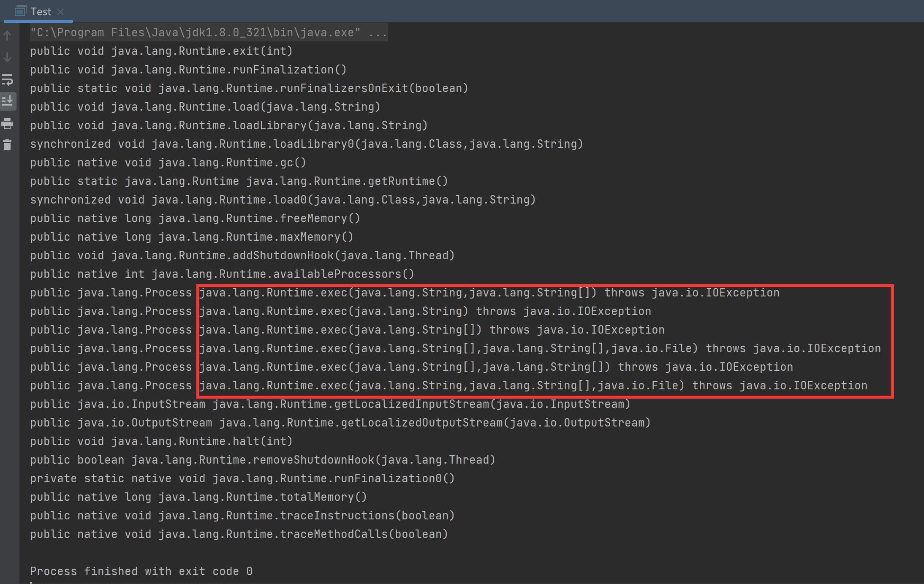
Task: Click the Down the Stack Trace arrow
Action: (7, 57)
